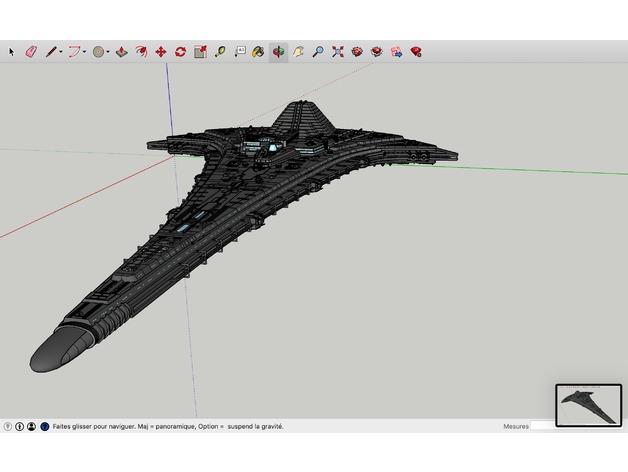The width and height of the screenshot is (628, 472).
Task: Click the spaceship thumbnail preview
Action: click(588, 405)
